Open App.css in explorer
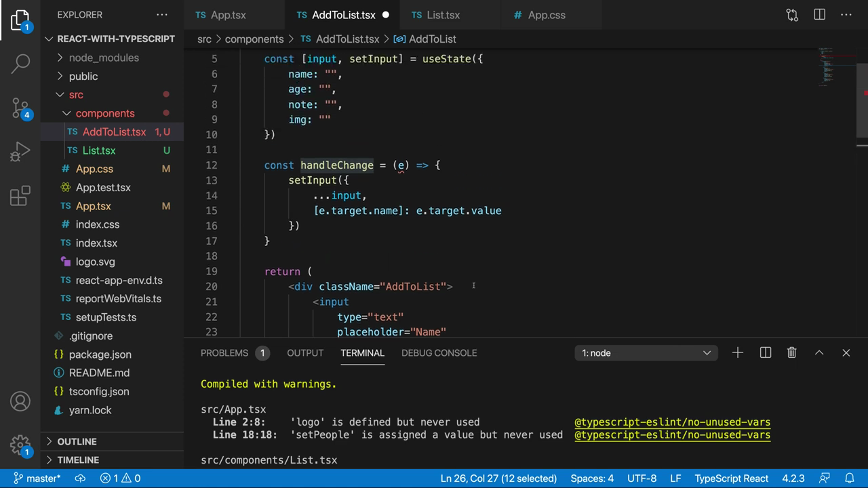 (x=113, y=169)
